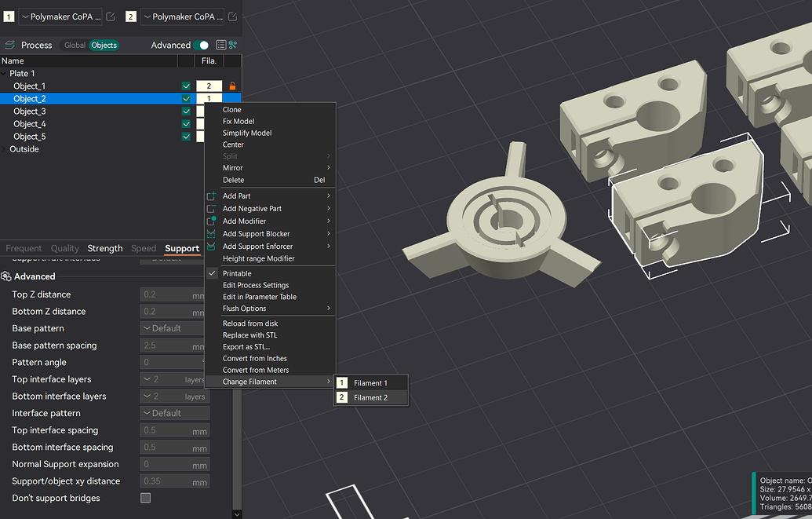
Task: Uncheck the Object_1 printable checkbox
Action: [x=186, y=86]
